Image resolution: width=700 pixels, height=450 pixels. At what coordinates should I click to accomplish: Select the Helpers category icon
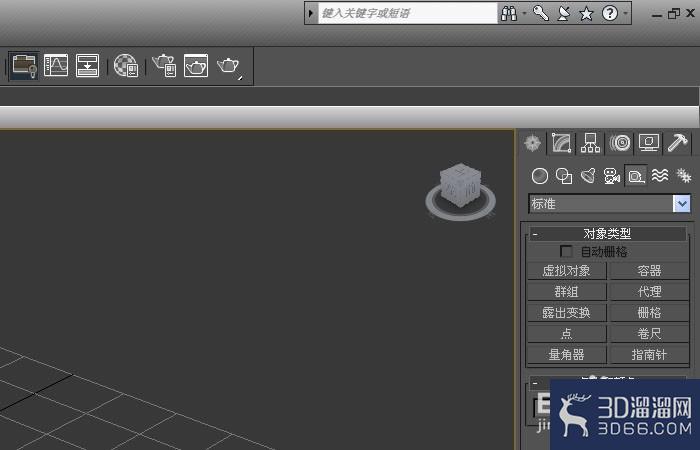pyautogui.click(x=636, y=176)
